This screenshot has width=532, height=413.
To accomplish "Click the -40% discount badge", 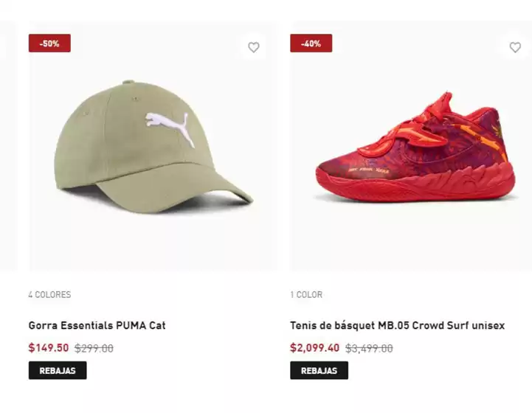I will click(311, 44).
